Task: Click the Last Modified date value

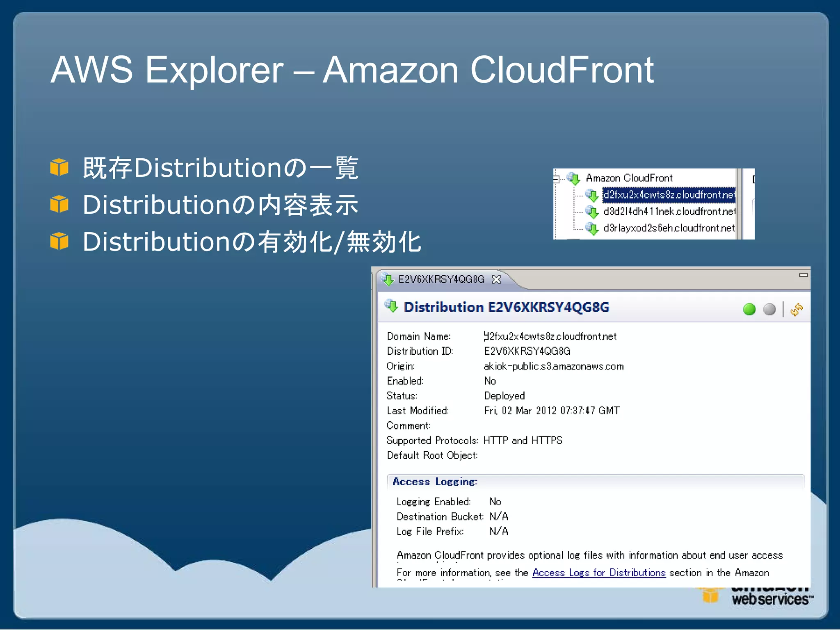Action: (x=552, y=411)
